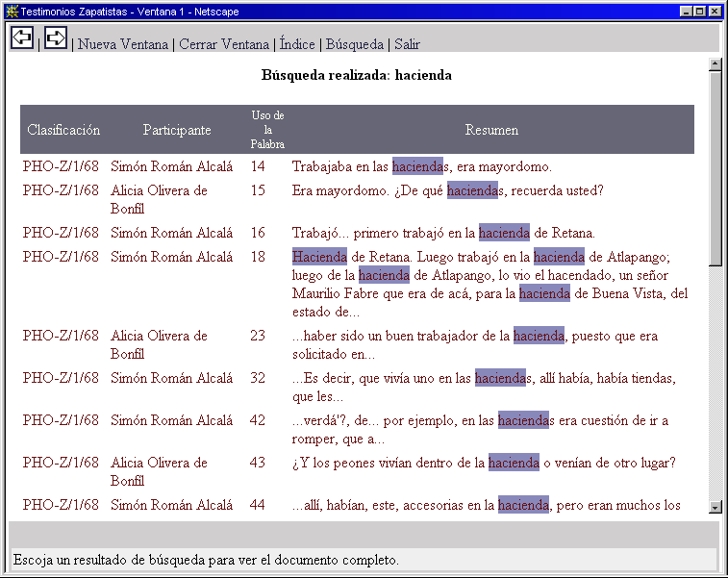The height and width of the screenshot is (578, 728).
Task: Click the Netscape icon in title bar
Action: point(12,11)
